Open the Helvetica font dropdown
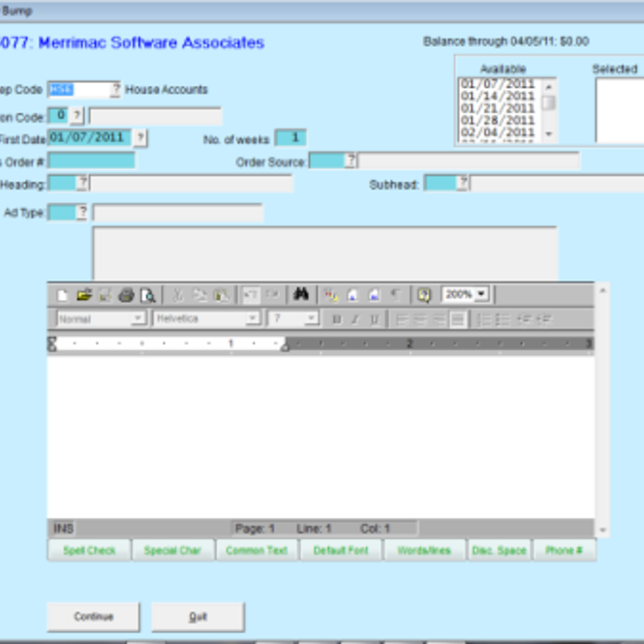This screenshot has height=644, width=644. 253,318
